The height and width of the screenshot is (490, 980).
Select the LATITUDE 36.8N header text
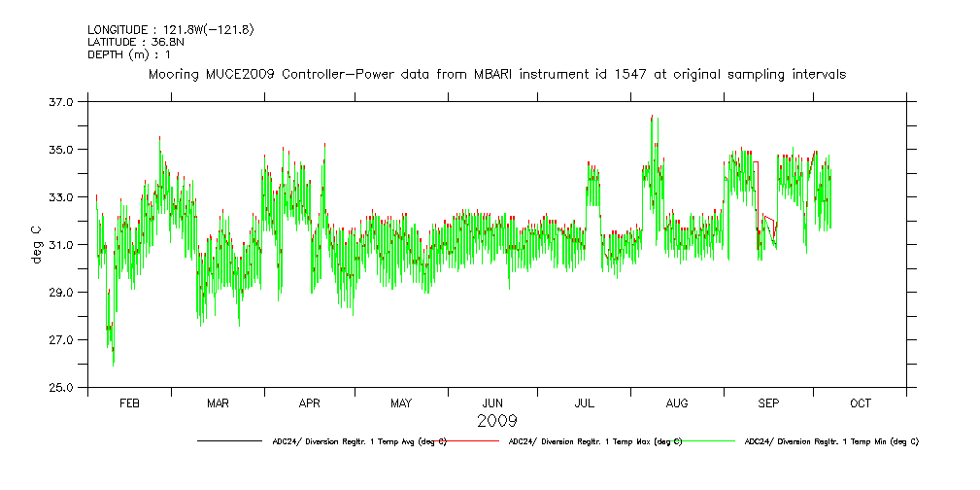tap(135, 42)
